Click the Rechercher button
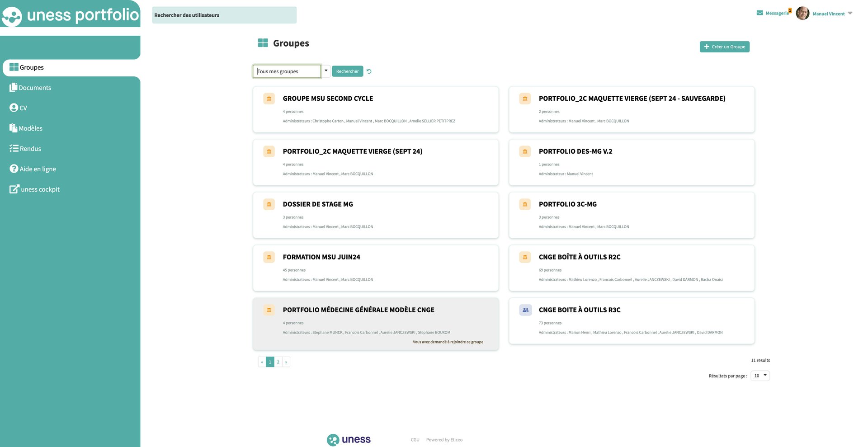868x447 pixels. tap(347, 71)
